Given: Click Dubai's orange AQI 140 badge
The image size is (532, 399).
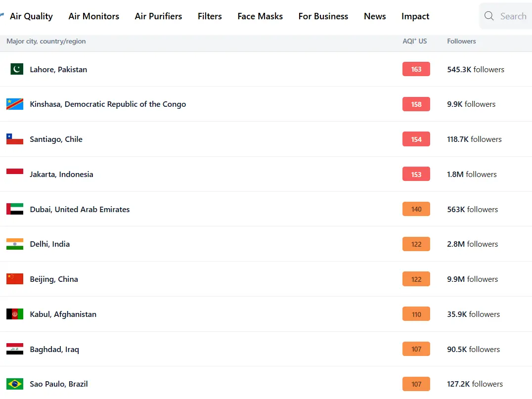Looking at the screenshot, I should [416, 209].
